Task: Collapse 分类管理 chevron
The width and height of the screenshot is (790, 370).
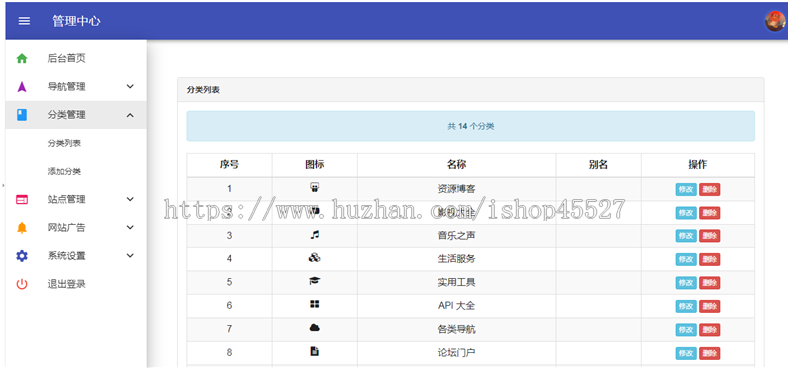Action: 130,115
